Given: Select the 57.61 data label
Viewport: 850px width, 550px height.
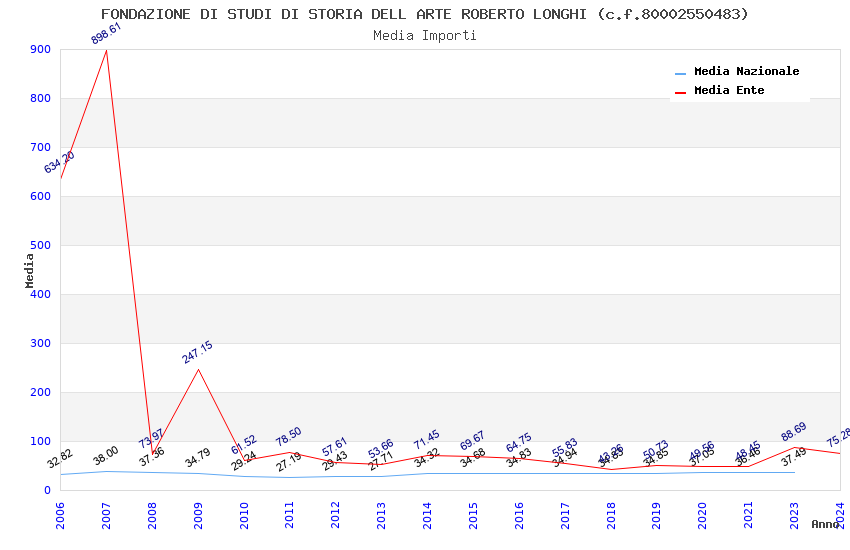Looking at the screenshot, I should click(334, 447).
